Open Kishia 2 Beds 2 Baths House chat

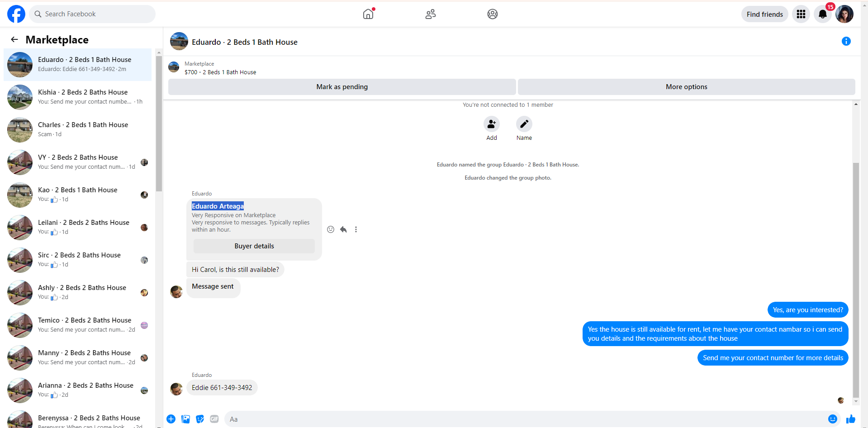(78, 97)
